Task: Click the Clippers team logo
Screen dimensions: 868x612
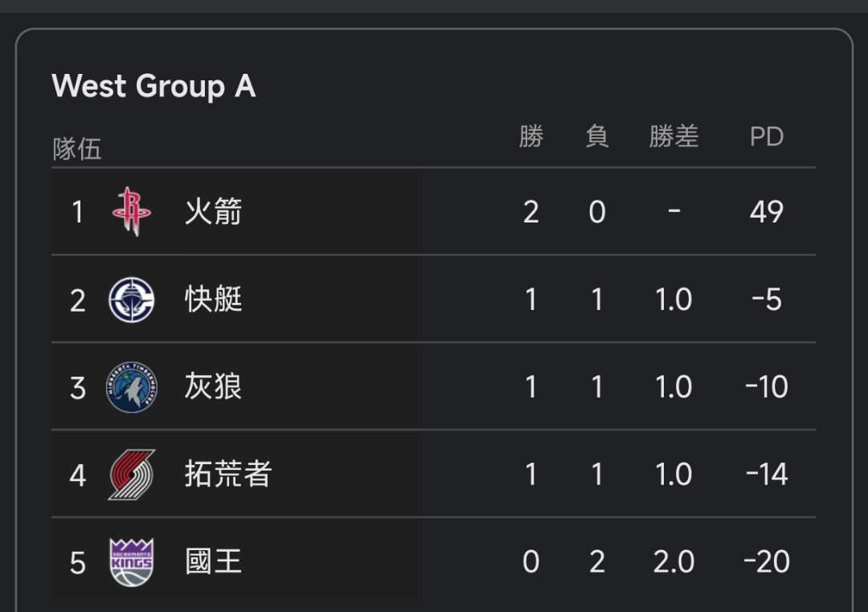Action: pos(132,300)
